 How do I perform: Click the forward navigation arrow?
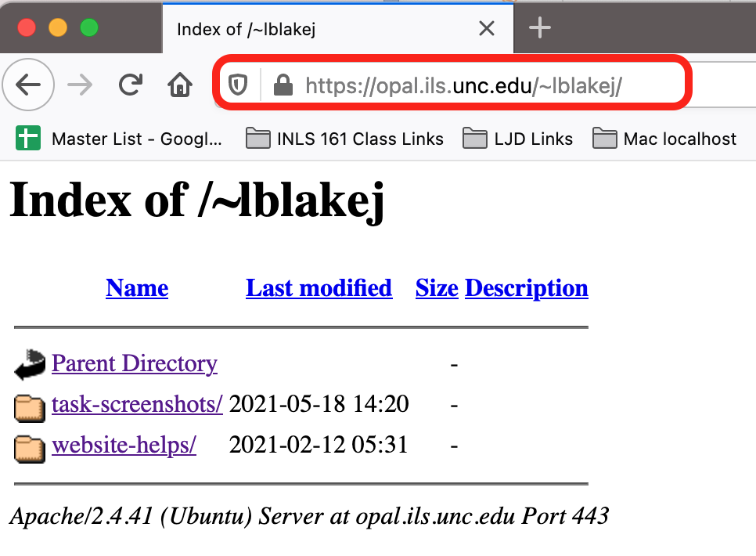pos(80,85)
